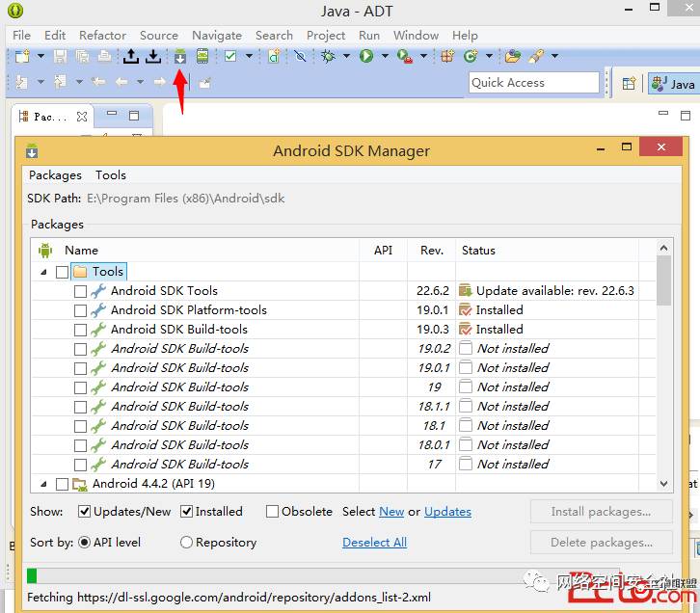The width and height of the screenshot is (700, 613).
Task: Click the Select Updates link
Action: point(447,512)
